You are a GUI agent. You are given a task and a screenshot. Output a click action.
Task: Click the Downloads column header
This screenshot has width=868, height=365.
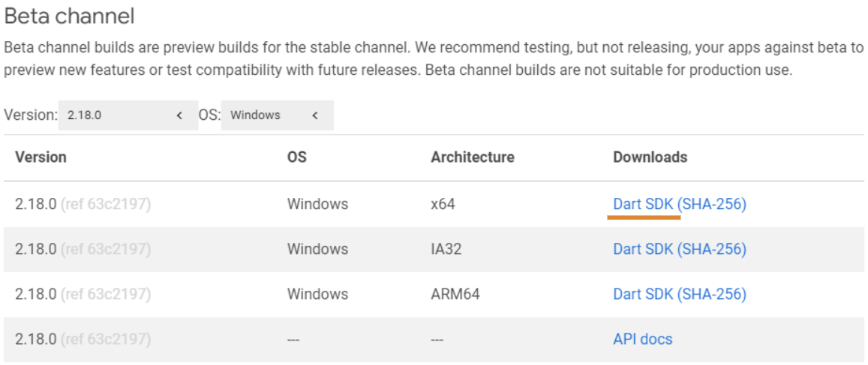point(650,157)
